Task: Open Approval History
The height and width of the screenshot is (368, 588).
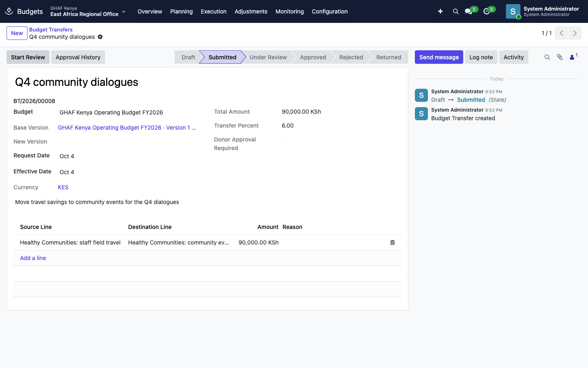Action: pyautogui.click(x=78, y=57)
